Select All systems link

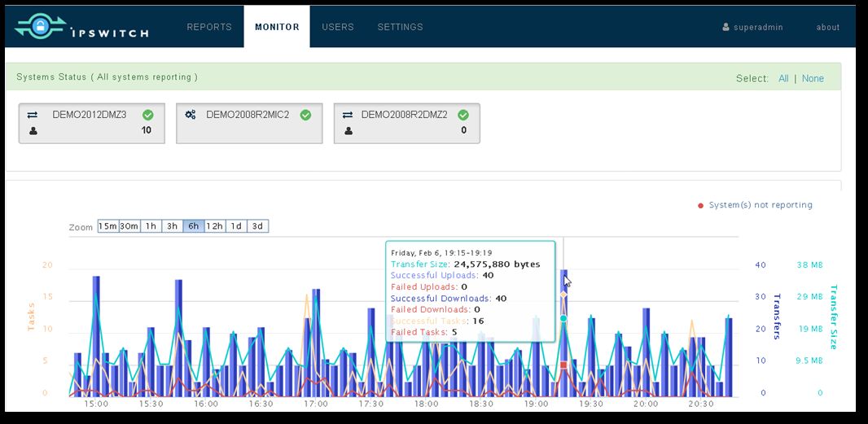(x=783, y=79)
